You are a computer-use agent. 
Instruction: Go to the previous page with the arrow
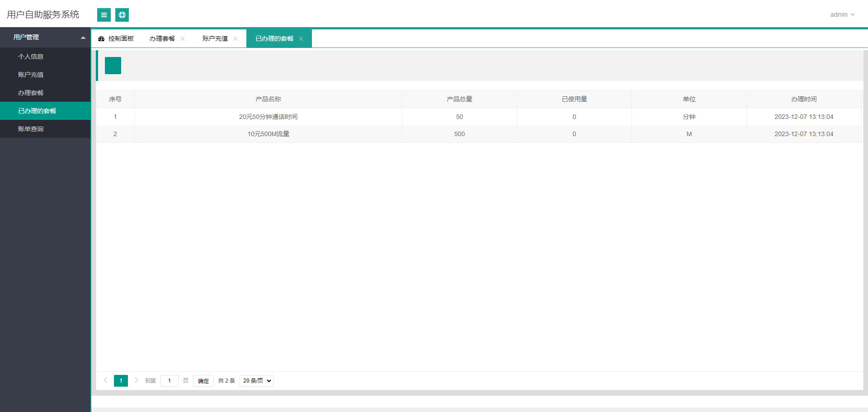105,380
